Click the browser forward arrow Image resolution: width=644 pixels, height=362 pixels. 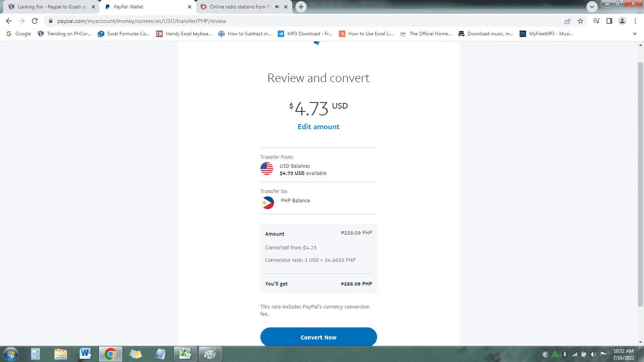[x=22, y=21]
